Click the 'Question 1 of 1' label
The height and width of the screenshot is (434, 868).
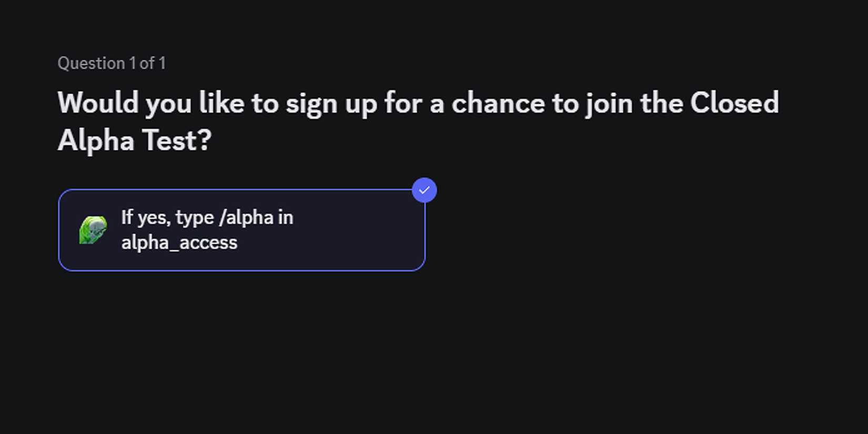click(111, 63)
